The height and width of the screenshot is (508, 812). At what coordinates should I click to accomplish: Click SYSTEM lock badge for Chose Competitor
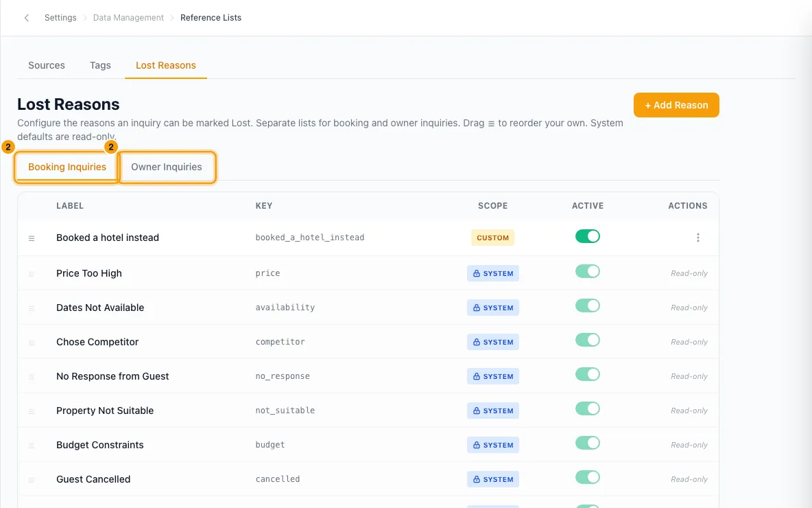pyautogui.click(x=493, y=342)
